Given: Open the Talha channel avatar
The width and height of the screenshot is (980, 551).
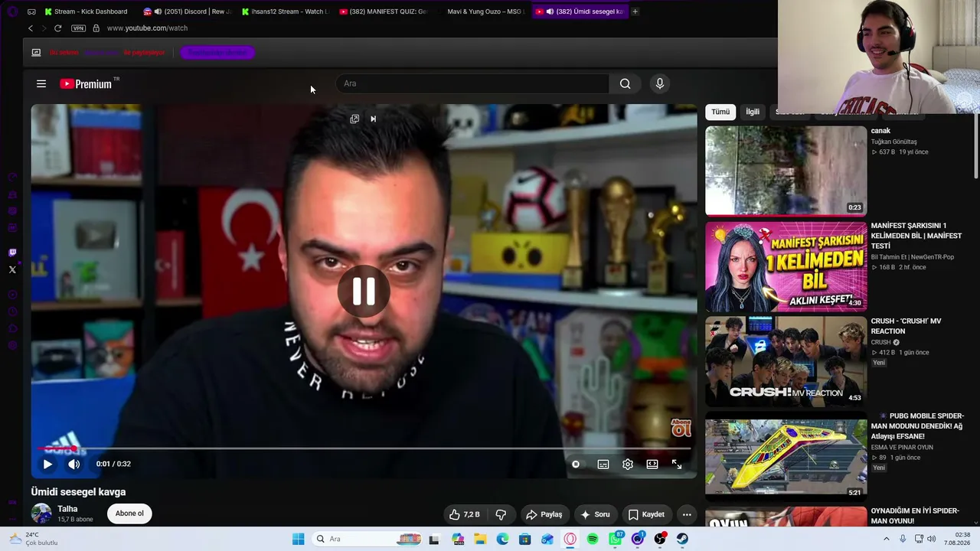Looking at the screenshot, I should pos(41,514).
